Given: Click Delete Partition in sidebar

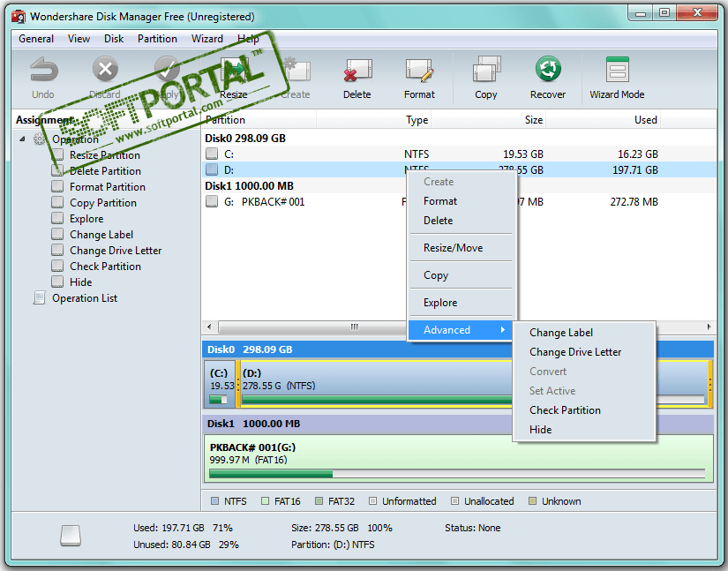Looking at the screenshot, I should tap(105, 171).
